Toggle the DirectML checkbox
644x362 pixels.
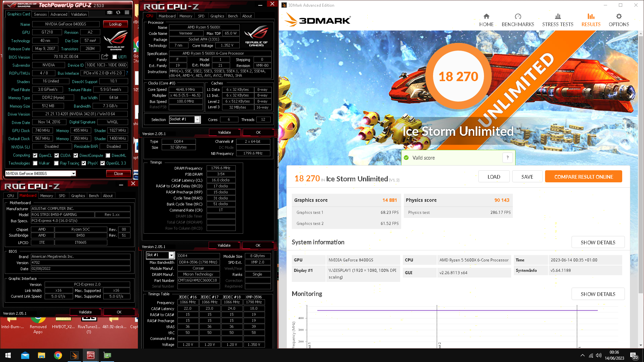108,155
